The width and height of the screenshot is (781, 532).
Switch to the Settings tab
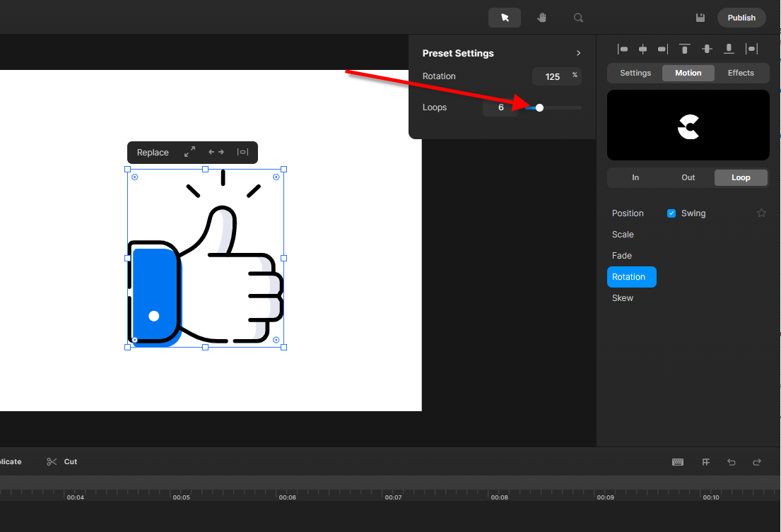635,73
